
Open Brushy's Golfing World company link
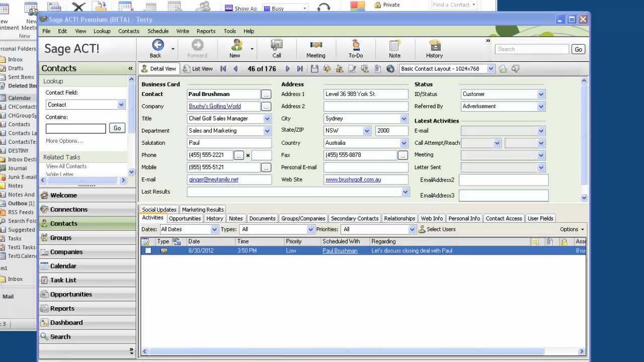(214, 106)
